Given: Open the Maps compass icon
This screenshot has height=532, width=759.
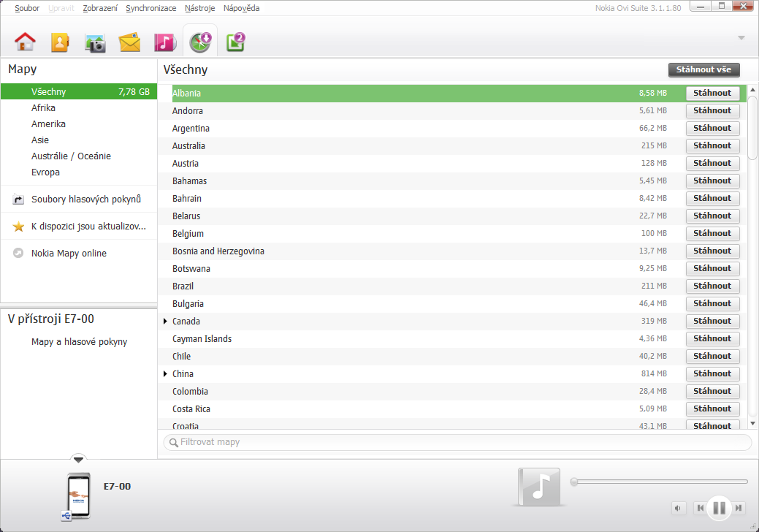Looking at the screenshot, I should point(200,42).
